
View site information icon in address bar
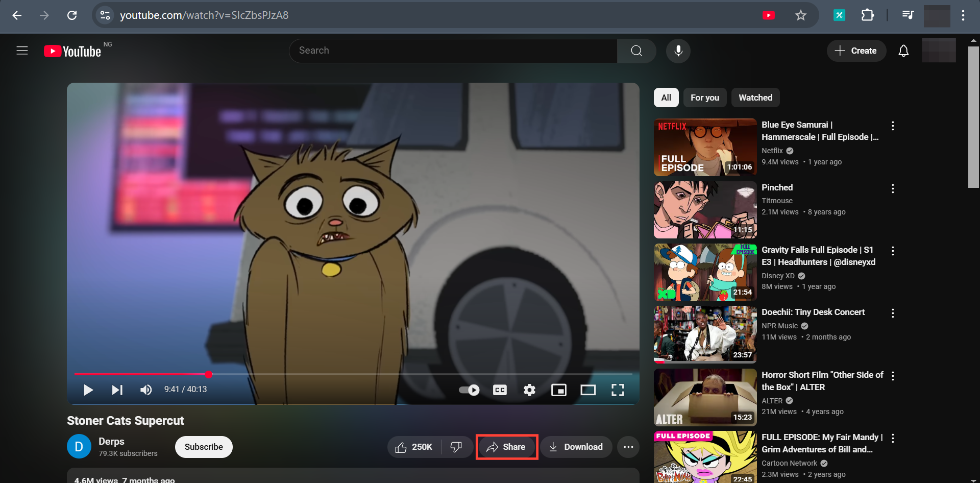(105, 15)
